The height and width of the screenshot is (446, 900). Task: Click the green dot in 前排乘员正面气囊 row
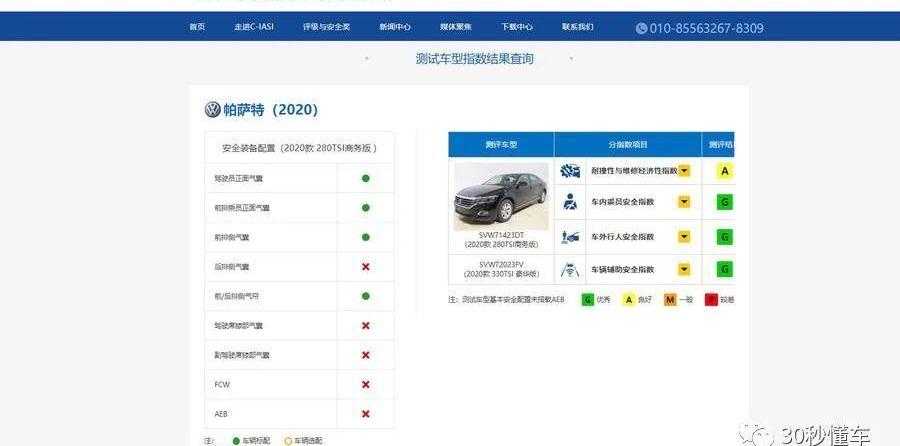[x=366, y=208]
